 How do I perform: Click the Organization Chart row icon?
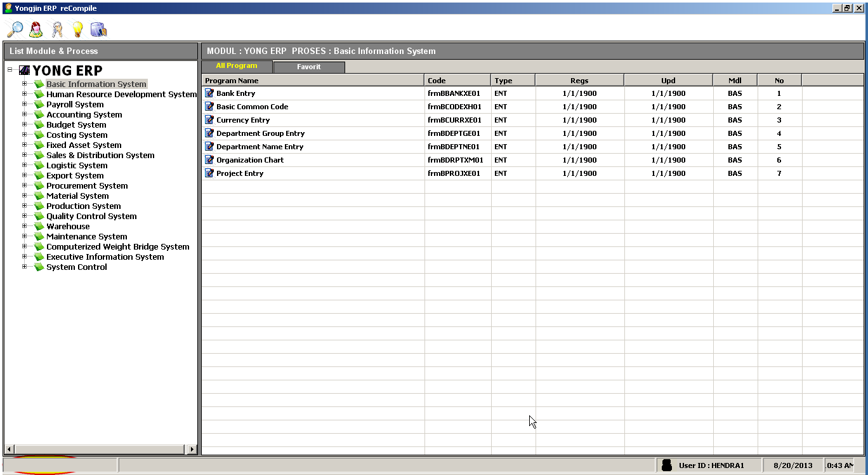click(x=209, y=160)
